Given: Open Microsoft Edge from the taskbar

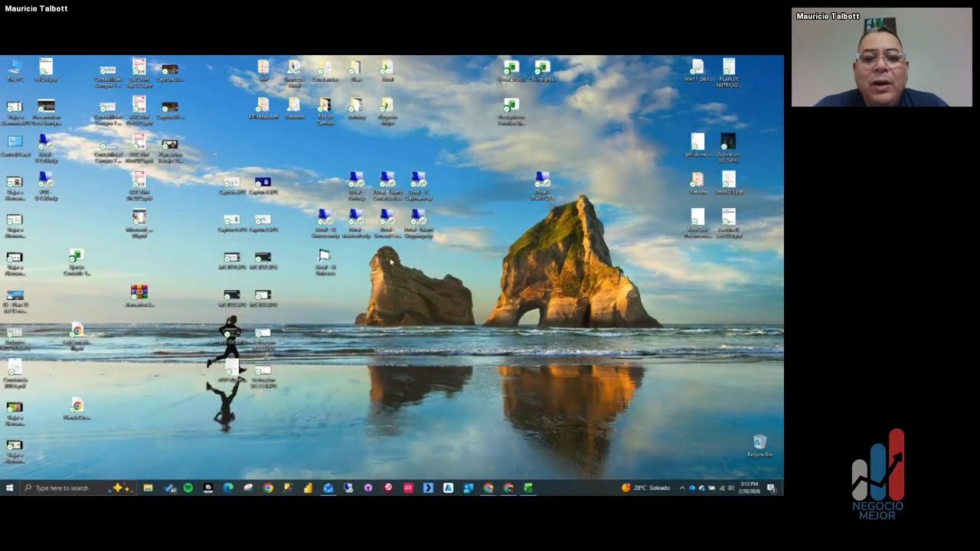Looking at the screenshot, I should tap(228, 487).
